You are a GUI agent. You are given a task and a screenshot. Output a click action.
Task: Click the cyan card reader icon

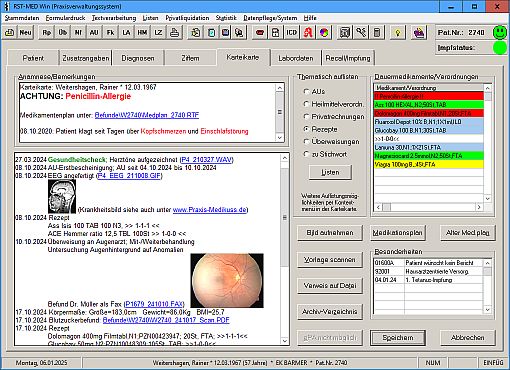click(x=211, y=33)
